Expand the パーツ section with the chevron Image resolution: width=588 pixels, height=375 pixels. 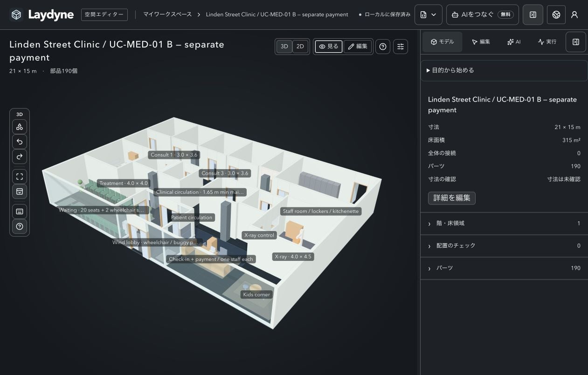click(x=504, y=268)
